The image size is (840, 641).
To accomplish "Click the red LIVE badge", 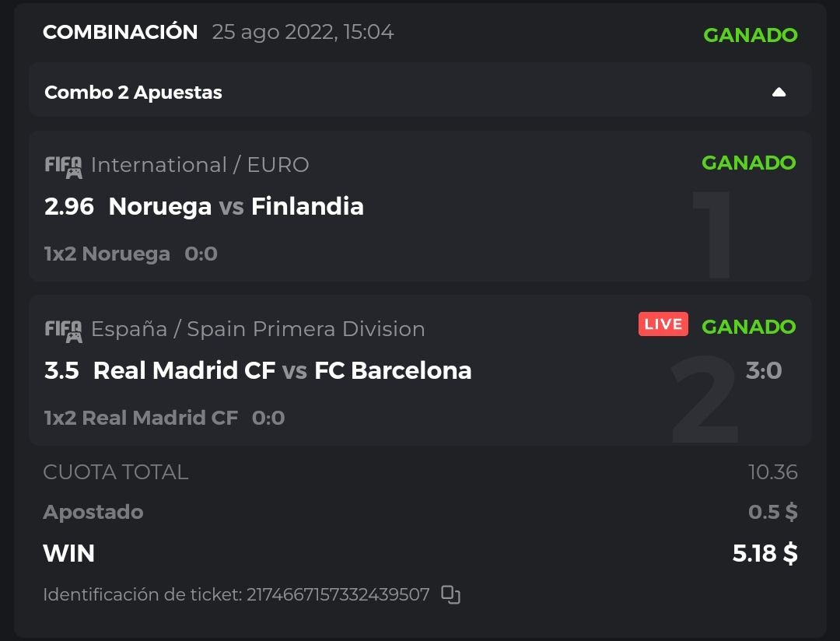I will pos(663,324).
